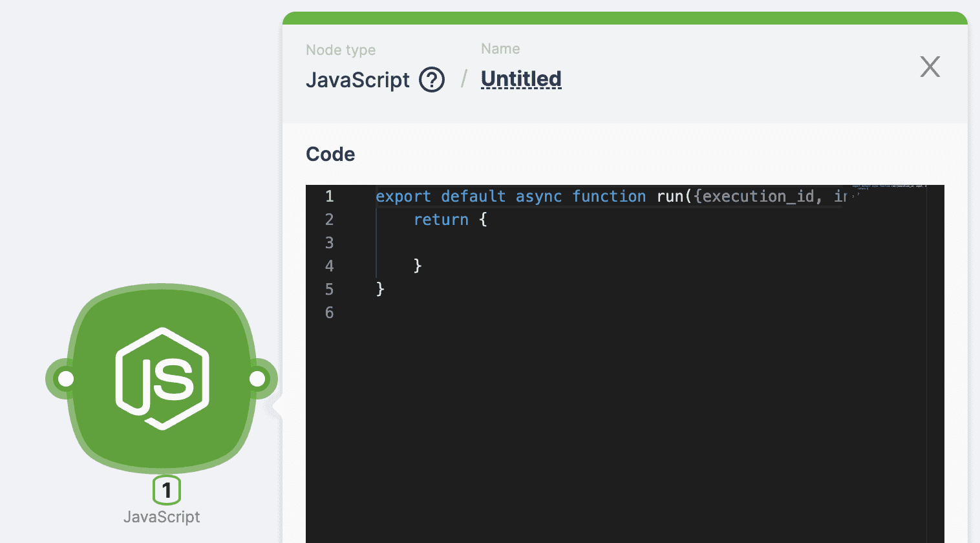Click the JavaScript node's JS hexagon icon
The width and height of the screenshot is (980, 543).
pos(162,379)
